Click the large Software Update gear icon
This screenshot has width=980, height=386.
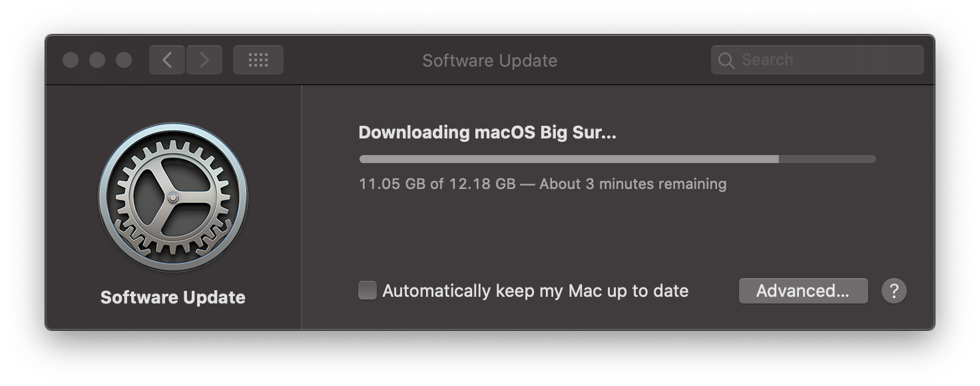click(x=173, y=197)
